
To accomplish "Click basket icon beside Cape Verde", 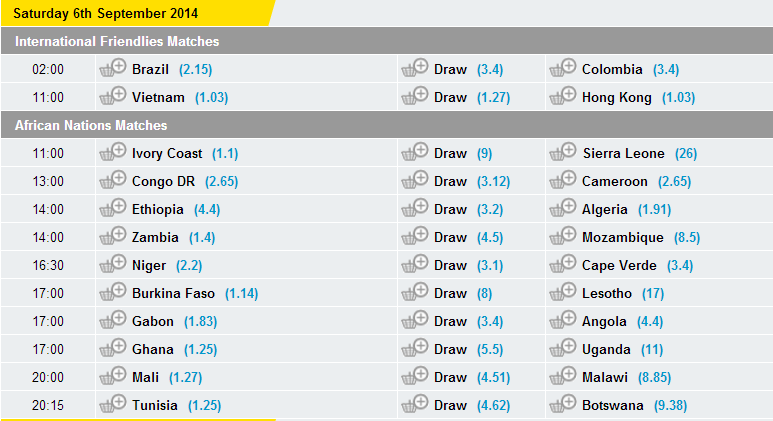I will (562, 264).
